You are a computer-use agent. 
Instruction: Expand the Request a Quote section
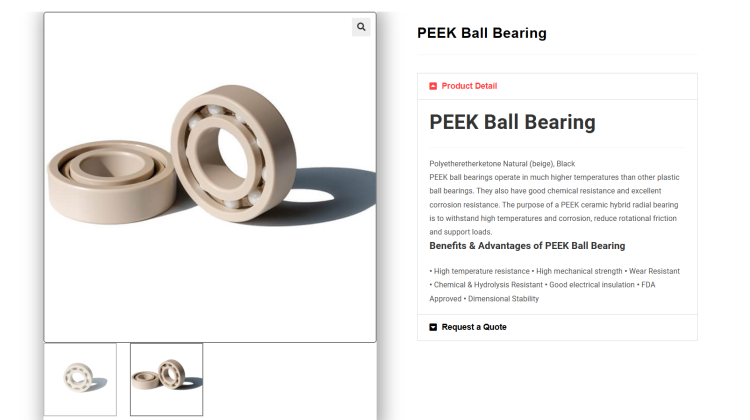[x=474, y=327]
